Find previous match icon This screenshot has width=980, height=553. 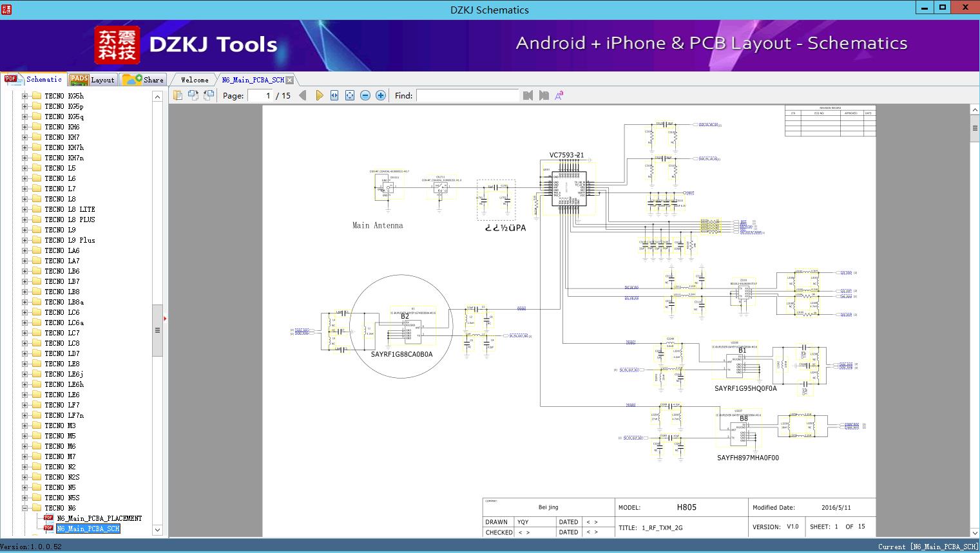528,95
